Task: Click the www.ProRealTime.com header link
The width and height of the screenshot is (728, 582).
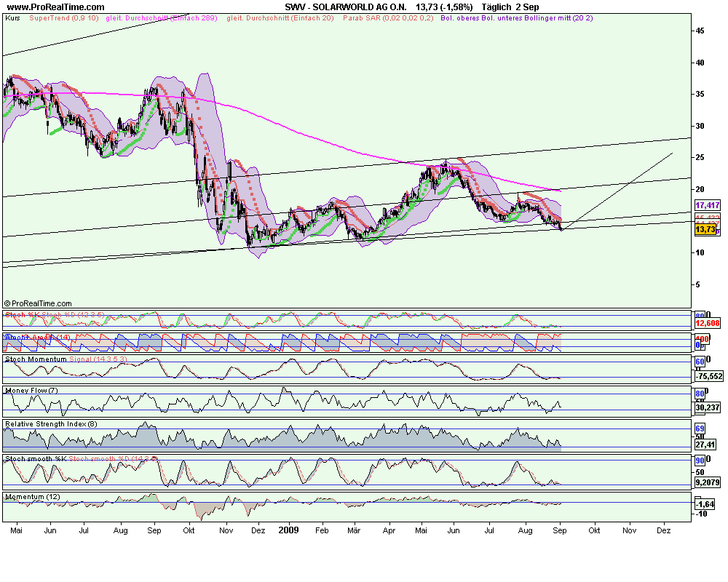Action: tap(56, 7)
